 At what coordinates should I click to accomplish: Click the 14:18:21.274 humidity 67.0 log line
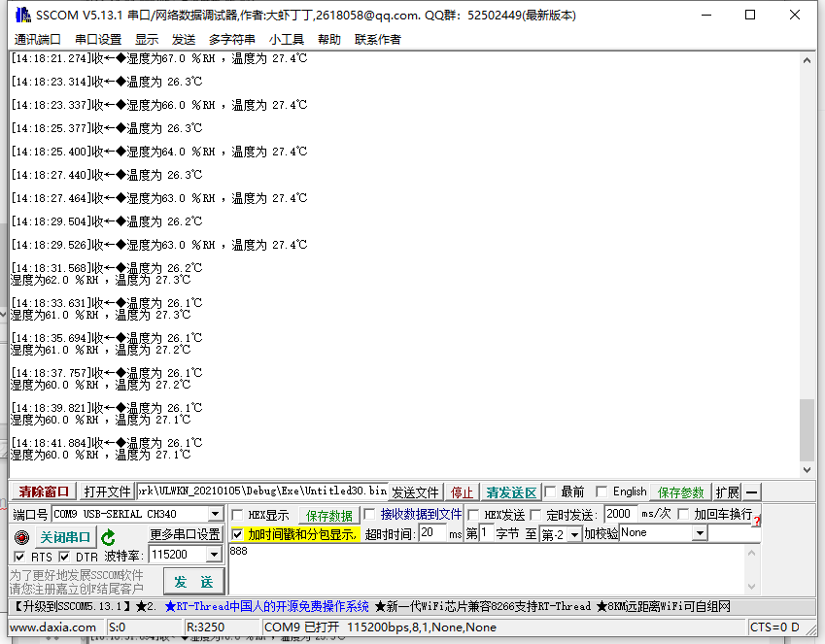tap(159, 58)
